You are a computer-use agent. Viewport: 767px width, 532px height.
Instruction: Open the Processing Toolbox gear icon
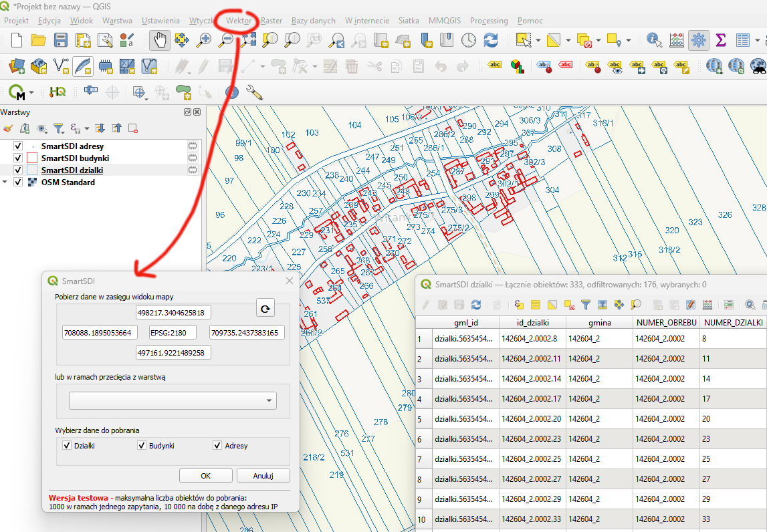coord(699,39)
